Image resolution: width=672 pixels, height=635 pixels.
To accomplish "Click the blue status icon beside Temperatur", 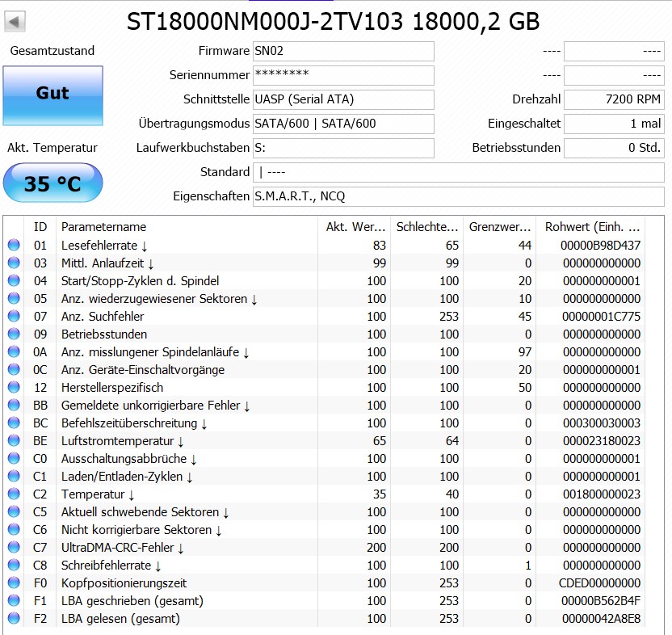I will pyautogui.click(x=14, y=494).
